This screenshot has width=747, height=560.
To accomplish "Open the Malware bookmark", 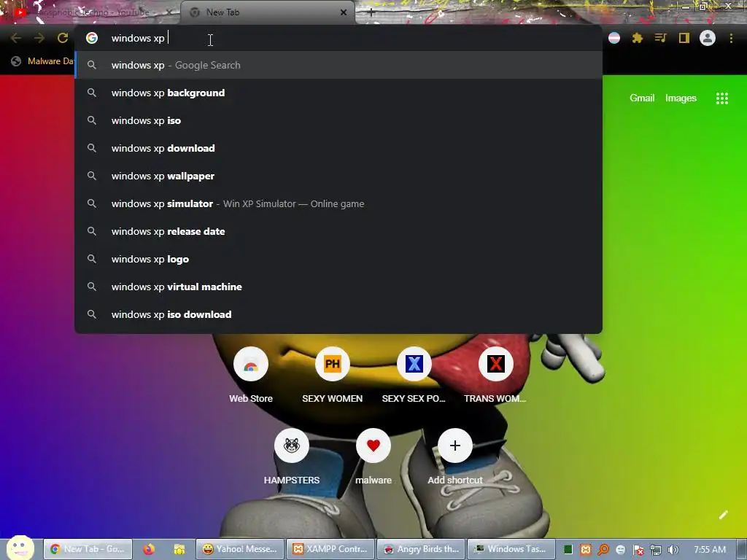I will (x=42, y=61).
